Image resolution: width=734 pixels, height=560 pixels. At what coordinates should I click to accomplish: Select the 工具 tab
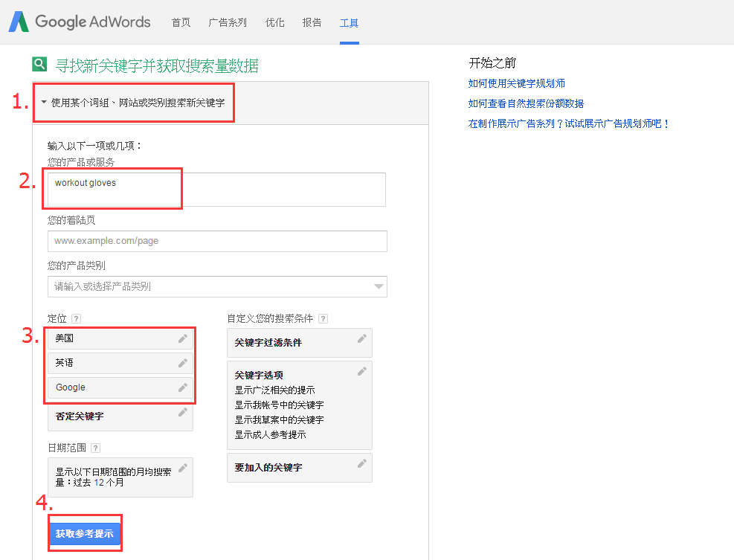coord(350,23)
